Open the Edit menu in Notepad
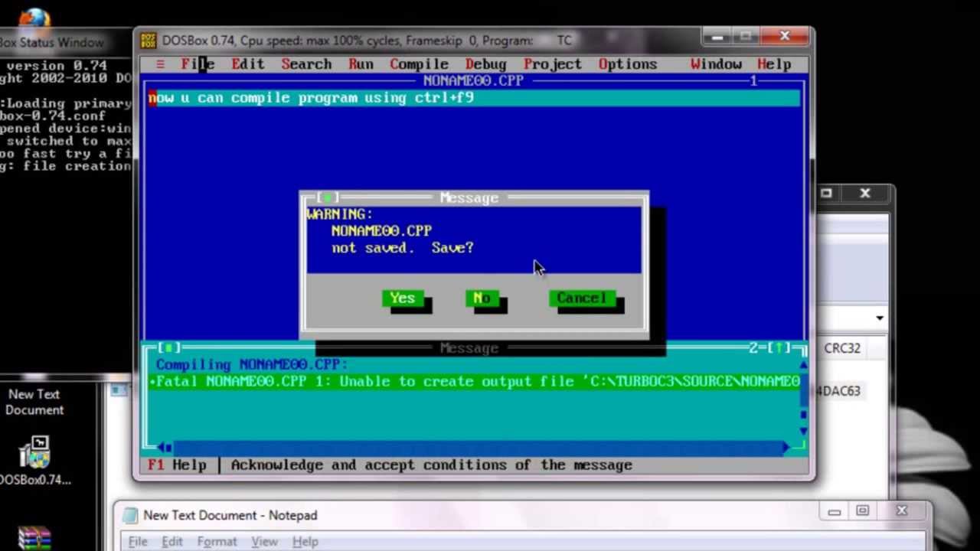This screenshot has height=551, width=980. (172, 541)
